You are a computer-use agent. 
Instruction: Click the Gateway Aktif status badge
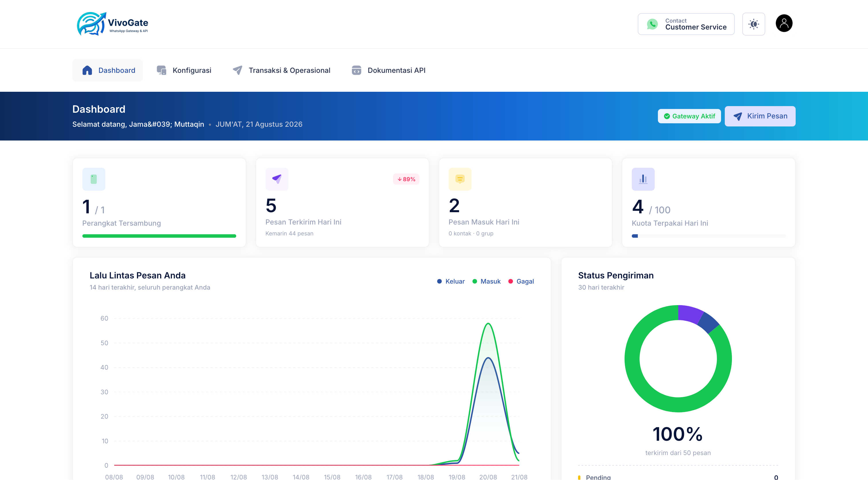pos(689,116)
